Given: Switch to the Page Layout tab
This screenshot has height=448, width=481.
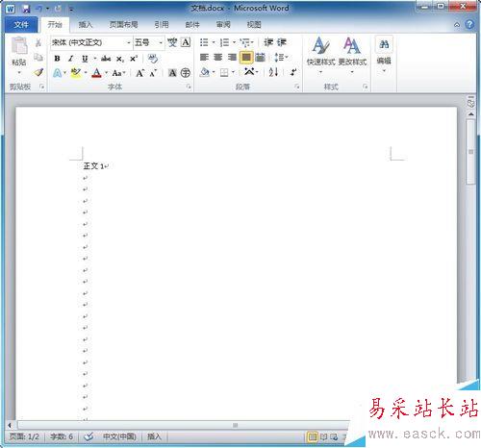Looking at the screenshot, I should pyautogui.click(x=123, y=25).
